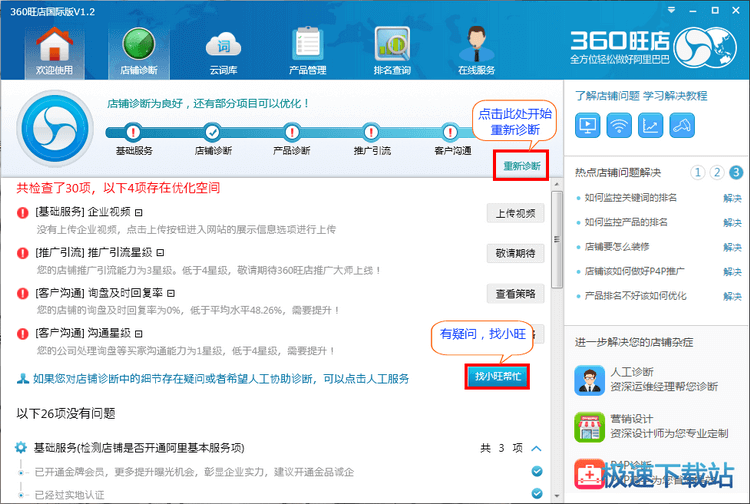
Task: Click checkmark for 已开通金牌会员 row
Action: pyautogui.click(x=537, y=471)
